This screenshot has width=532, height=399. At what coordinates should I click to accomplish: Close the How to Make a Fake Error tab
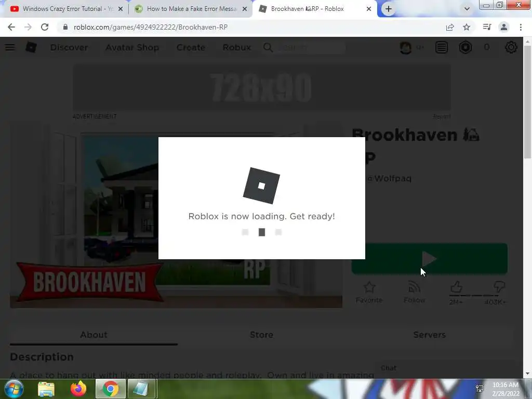[244, 9]
